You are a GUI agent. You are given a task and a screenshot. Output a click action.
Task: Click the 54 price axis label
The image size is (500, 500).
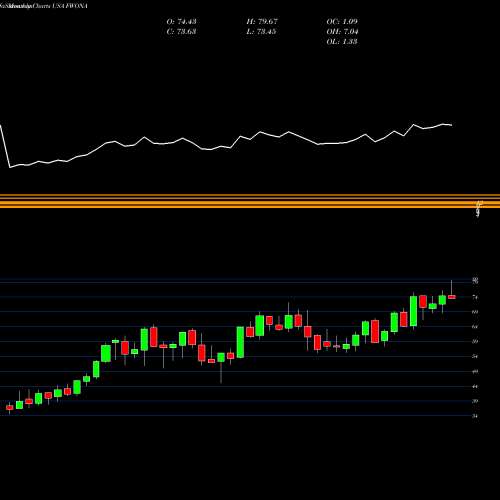click(475, 356)
